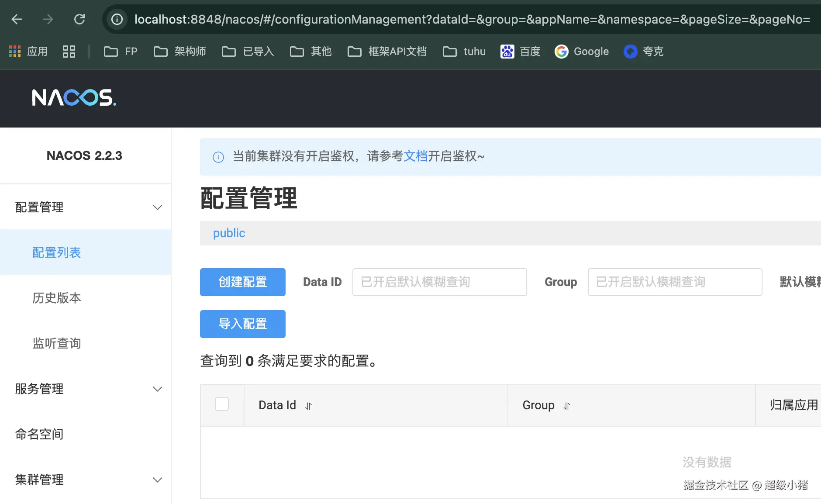
Task: Open the 架构师 bookmark folder
Action: click(x=180, y=52)
